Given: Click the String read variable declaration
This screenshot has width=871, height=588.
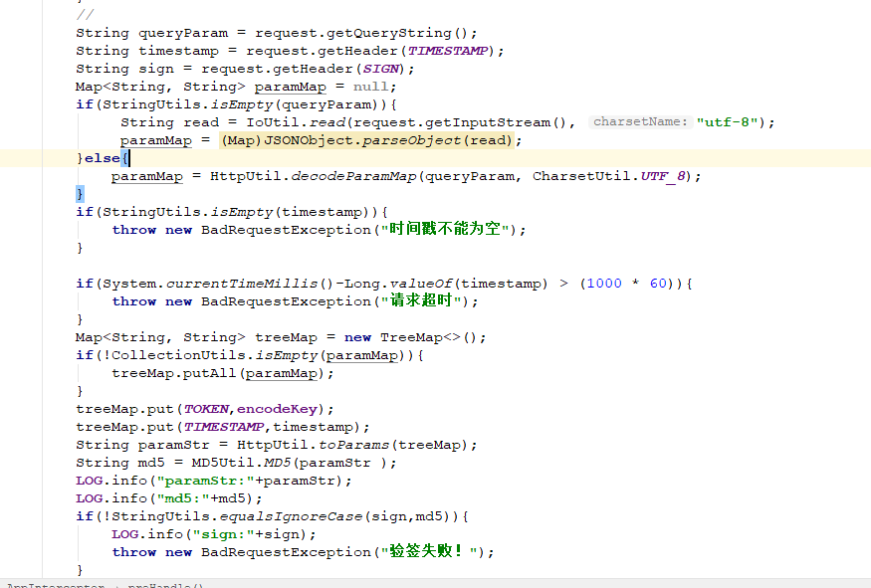Looking at the screenshot, I should pyautogui.click(x=169, y=122).
